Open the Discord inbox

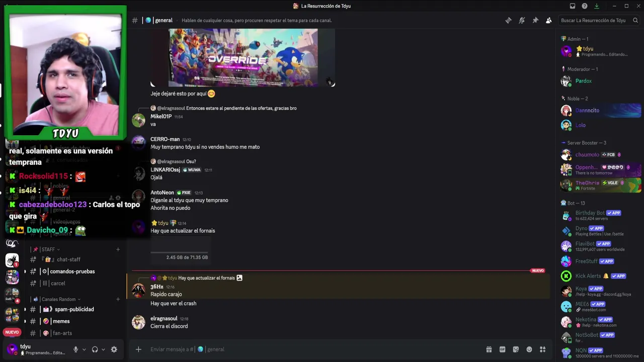coord(573,6)
